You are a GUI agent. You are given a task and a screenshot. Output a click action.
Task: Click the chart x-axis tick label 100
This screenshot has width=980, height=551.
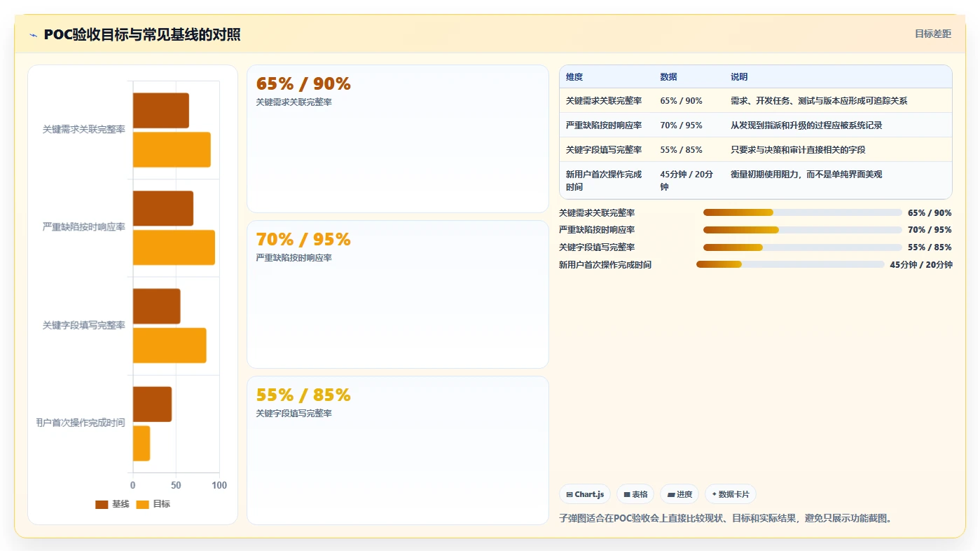click(219, 485)
